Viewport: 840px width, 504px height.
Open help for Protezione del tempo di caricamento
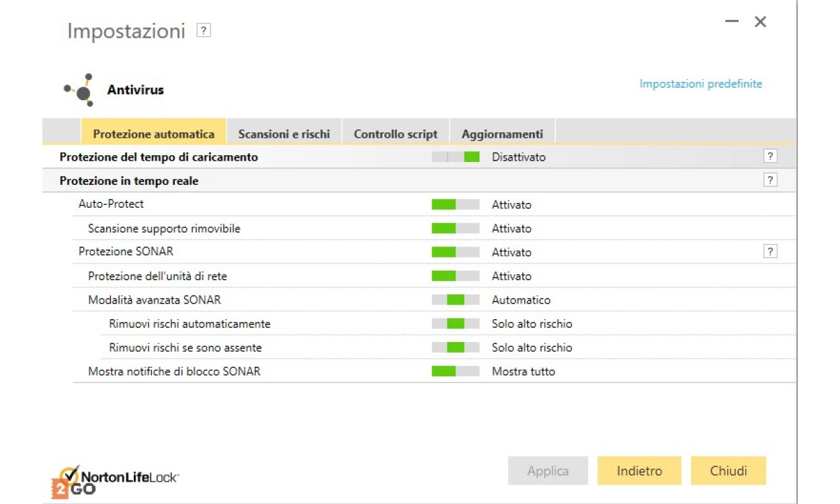pos(770,157)
